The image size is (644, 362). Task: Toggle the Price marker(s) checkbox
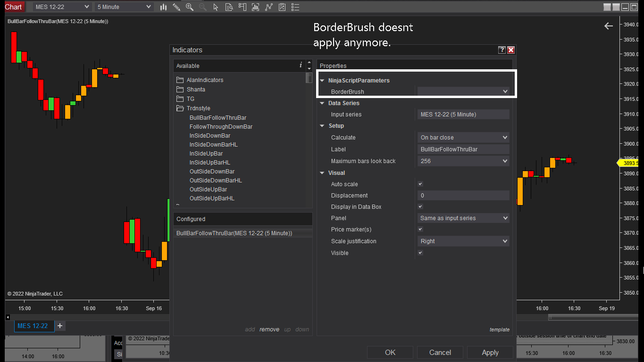click(420, 229)
